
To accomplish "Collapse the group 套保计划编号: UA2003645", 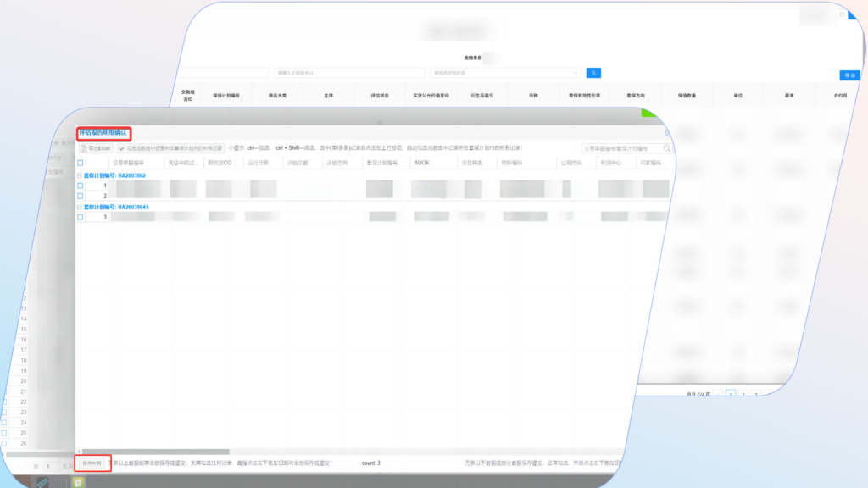I will click(79, 207).
